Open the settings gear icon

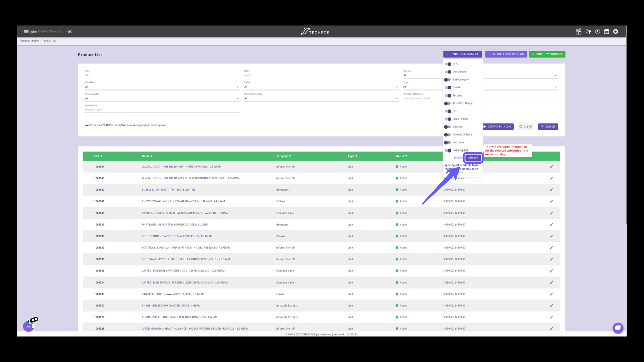tap(616, 32)
